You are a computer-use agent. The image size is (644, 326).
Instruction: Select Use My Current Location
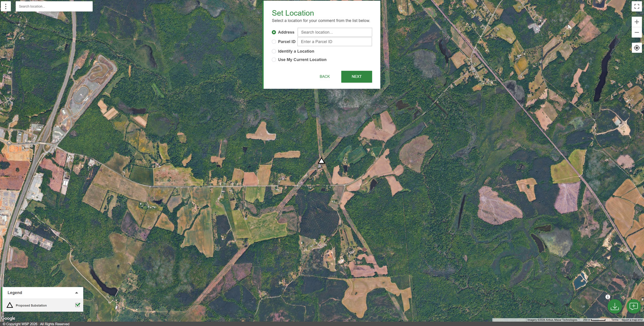(x=274, y=60)
